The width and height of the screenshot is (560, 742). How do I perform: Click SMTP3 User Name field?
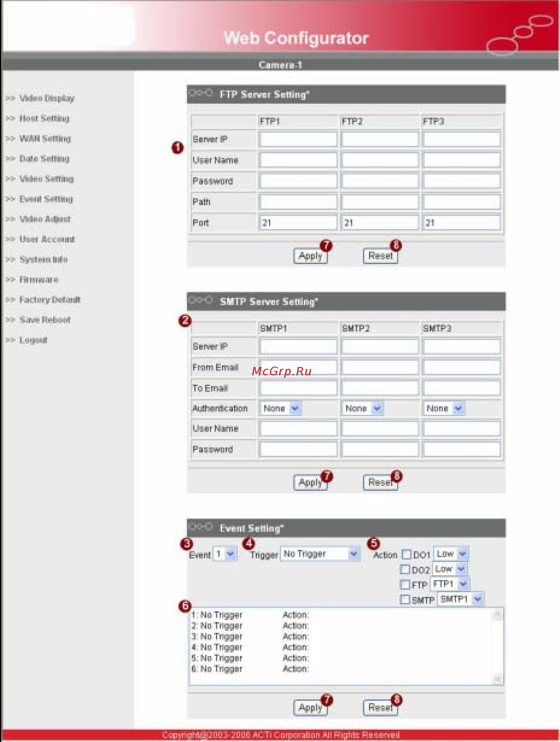point(462,428)
